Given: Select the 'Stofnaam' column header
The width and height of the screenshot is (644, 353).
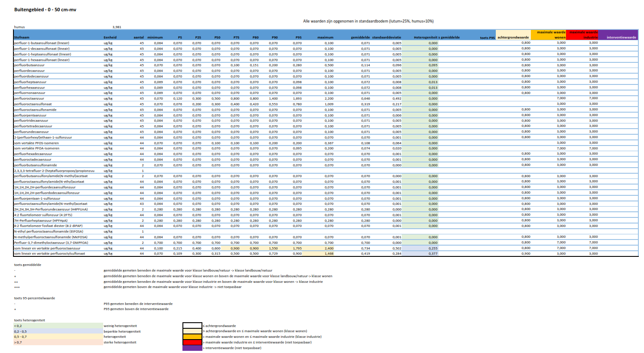Looking at the screenshot, I should click(x=22, y=38).
